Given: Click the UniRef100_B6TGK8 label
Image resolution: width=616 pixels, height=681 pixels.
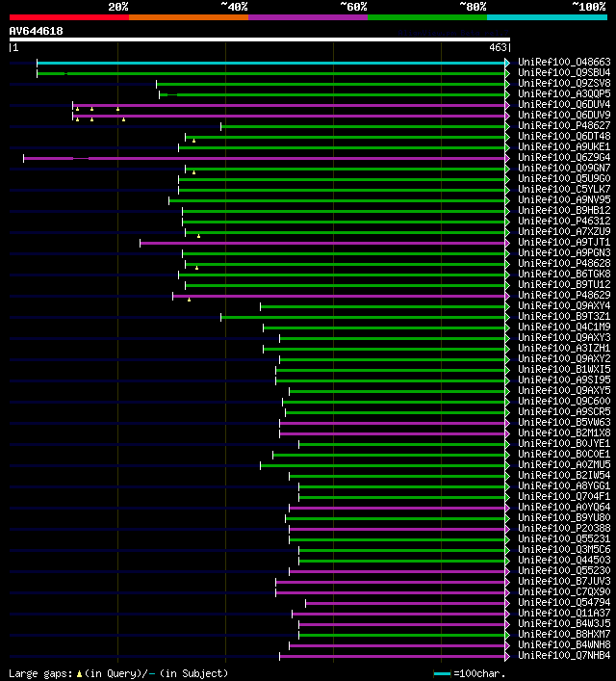Looking at the screenshot, I should (x=564, y=275).
